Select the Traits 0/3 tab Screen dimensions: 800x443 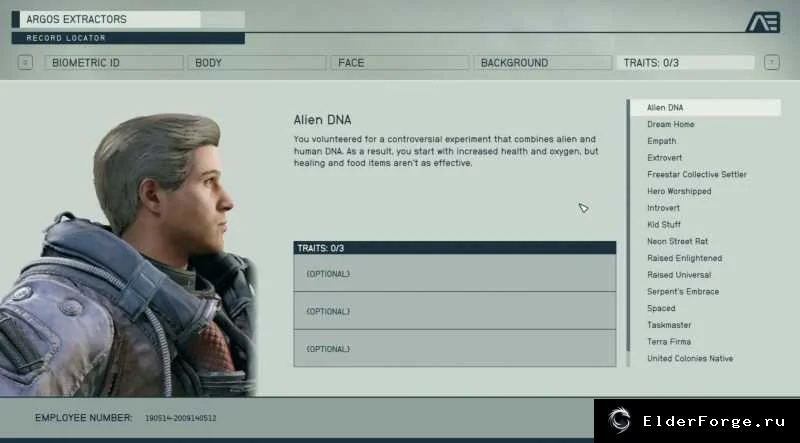point(685,63)
